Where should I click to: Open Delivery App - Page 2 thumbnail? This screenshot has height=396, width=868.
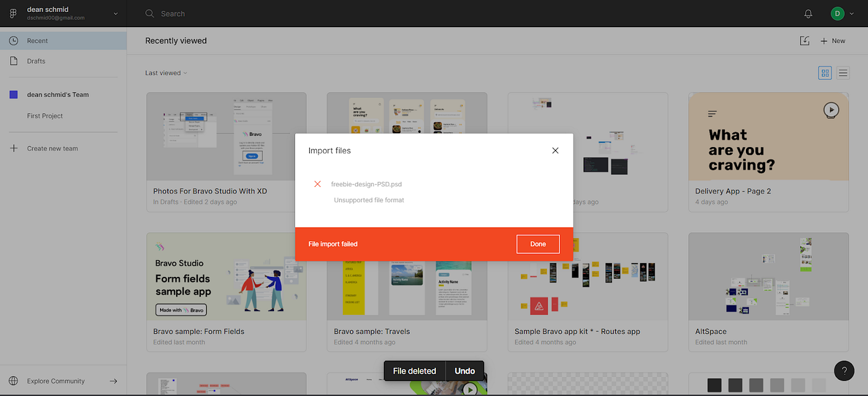[768, 137]
